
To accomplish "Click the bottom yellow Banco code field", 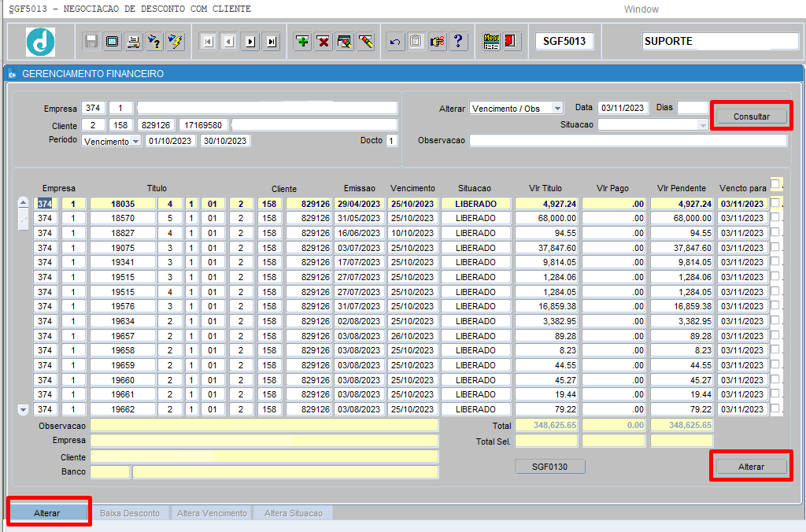I will (x=110, y=472).
